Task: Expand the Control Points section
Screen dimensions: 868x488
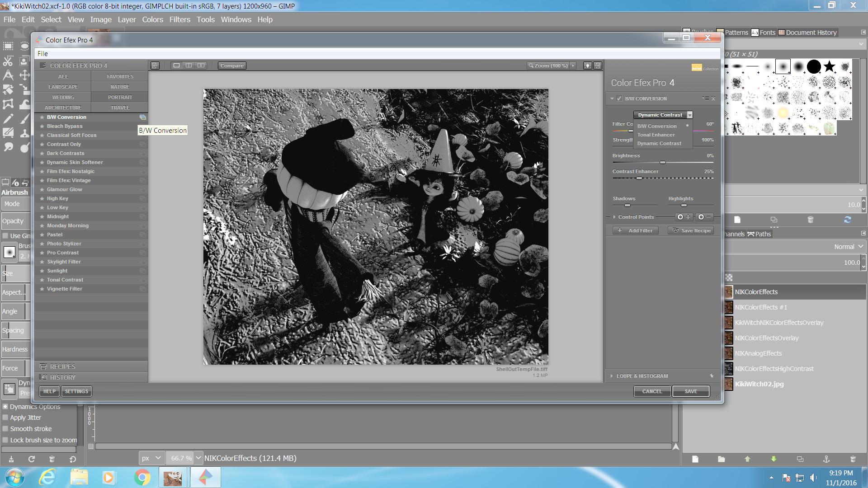Action: click(x=614, y=217)
